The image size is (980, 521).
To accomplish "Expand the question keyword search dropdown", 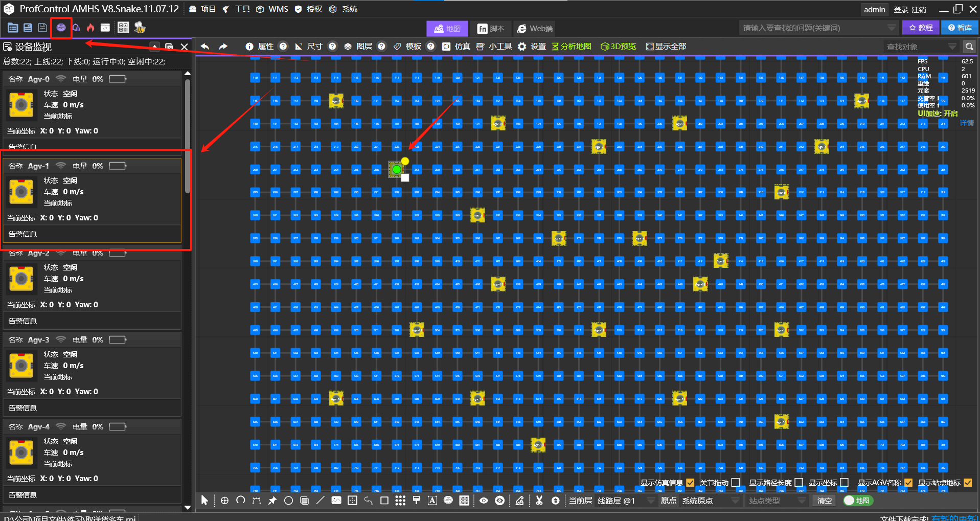I will click(892, 28).
